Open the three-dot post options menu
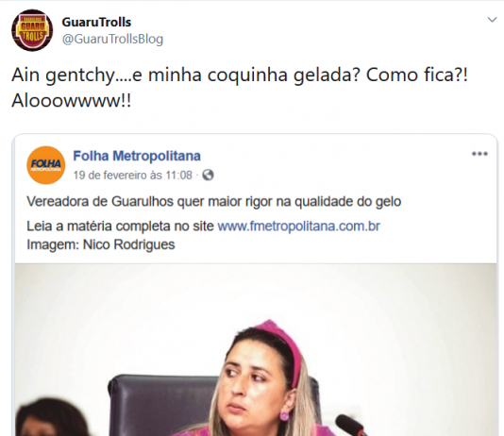 [x=479, y=154]
